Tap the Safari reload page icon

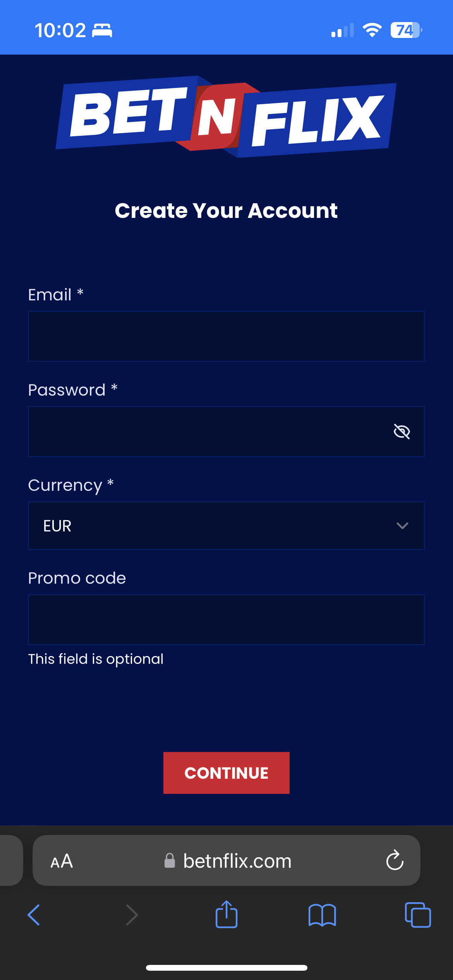pos(395,860)
